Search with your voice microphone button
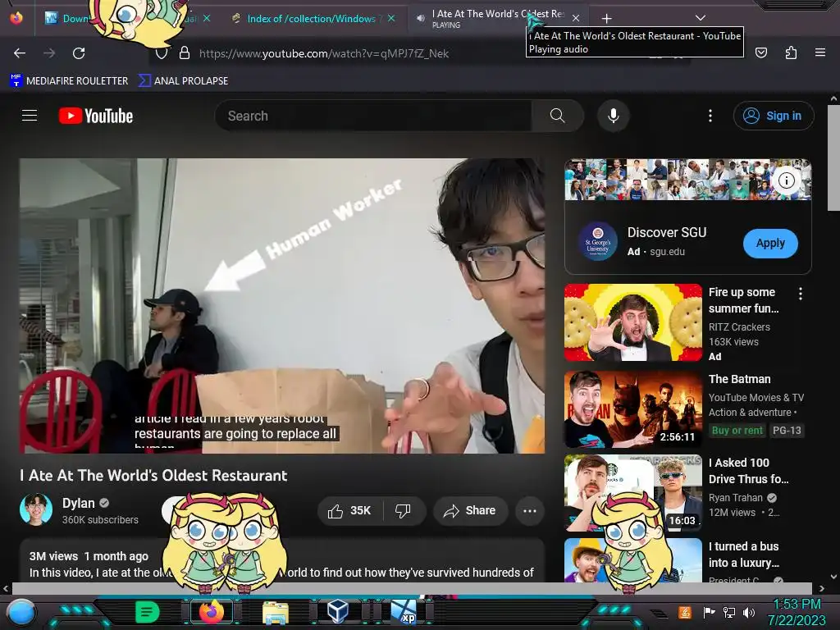The width and height of the screenshot is (840, 630). click(x=614, y=116)
